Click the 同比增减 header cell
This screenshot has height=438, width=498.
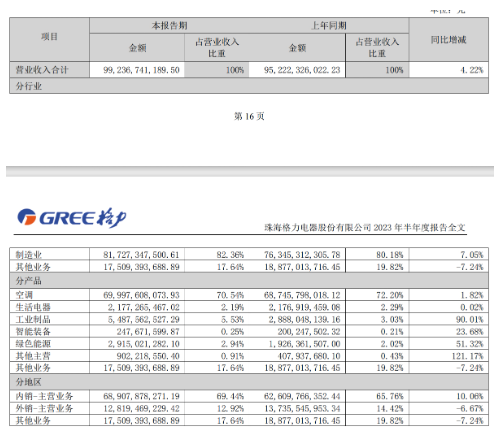(448, 40)
